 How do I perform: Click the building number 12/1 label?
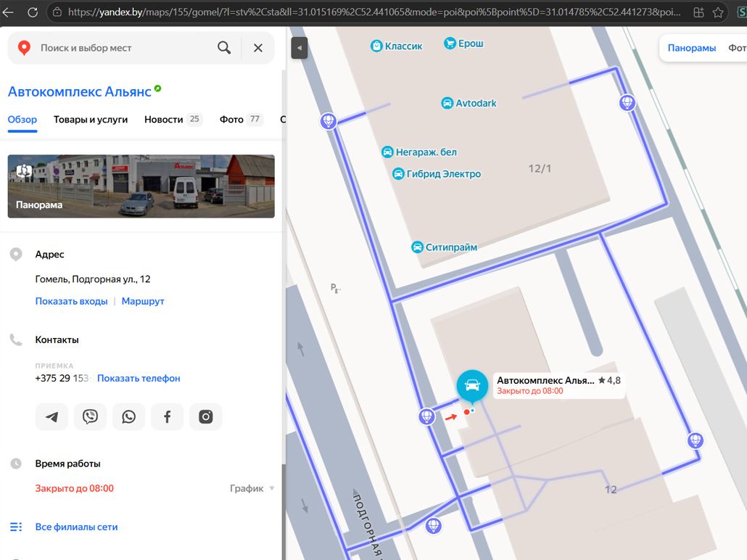pos(540,169)
